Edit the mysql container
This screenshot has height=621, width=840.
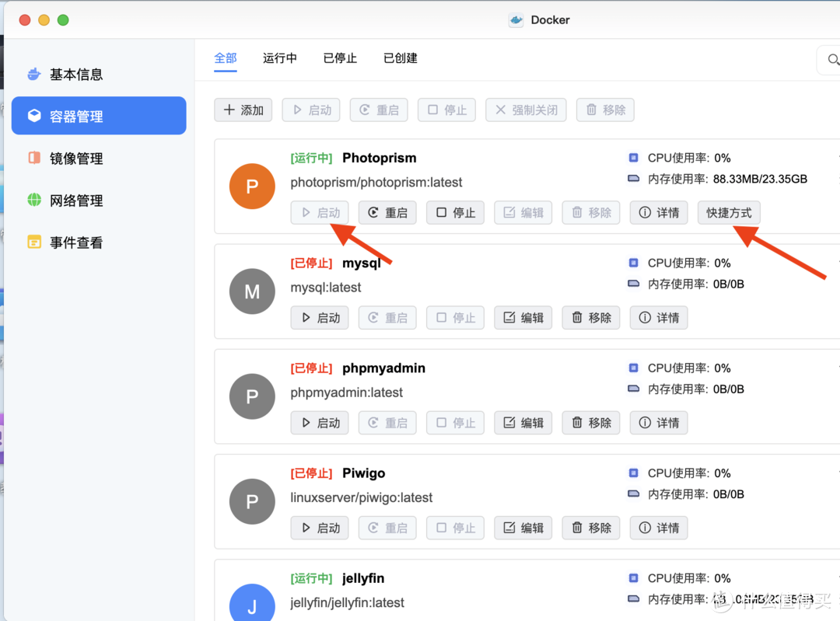point(523,317)
